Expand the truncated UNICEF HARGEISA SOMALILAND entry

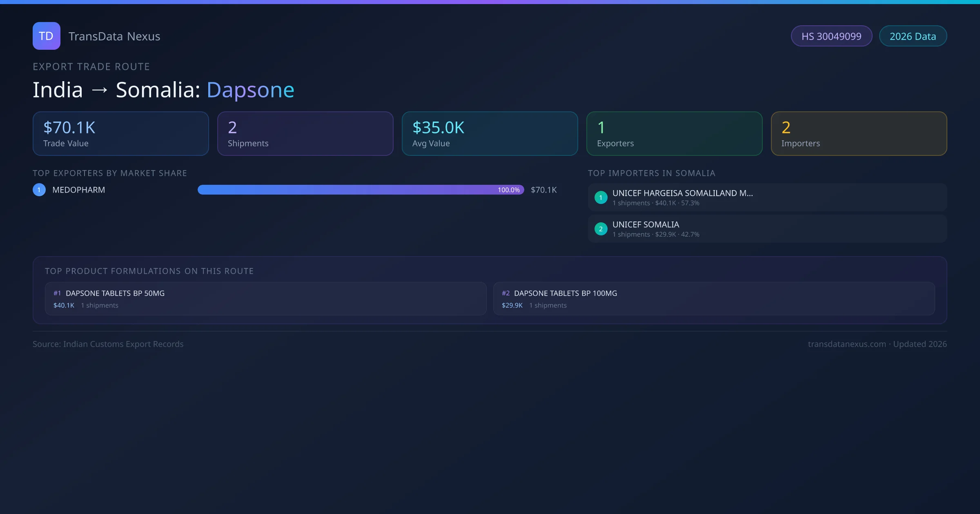[683, 193]
